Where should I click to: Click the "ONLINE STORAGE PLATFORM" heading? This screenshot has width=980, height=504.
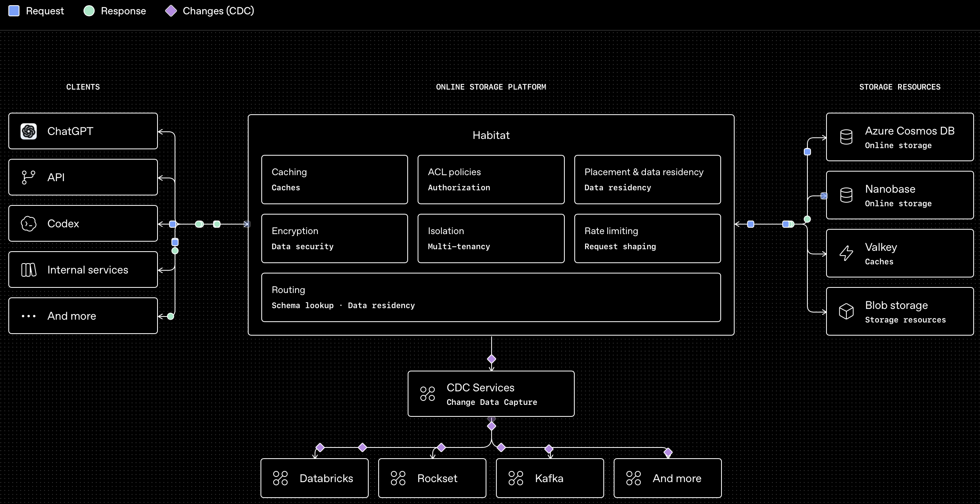click(x=491, y=87)
